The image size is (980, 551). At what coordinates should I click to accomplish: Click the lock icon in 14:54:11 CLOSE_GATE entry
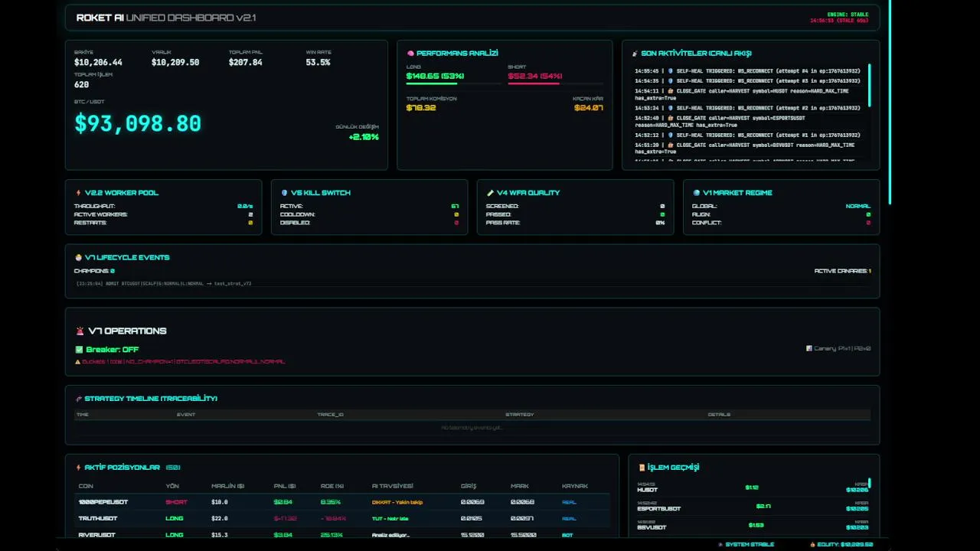(670, 90)
